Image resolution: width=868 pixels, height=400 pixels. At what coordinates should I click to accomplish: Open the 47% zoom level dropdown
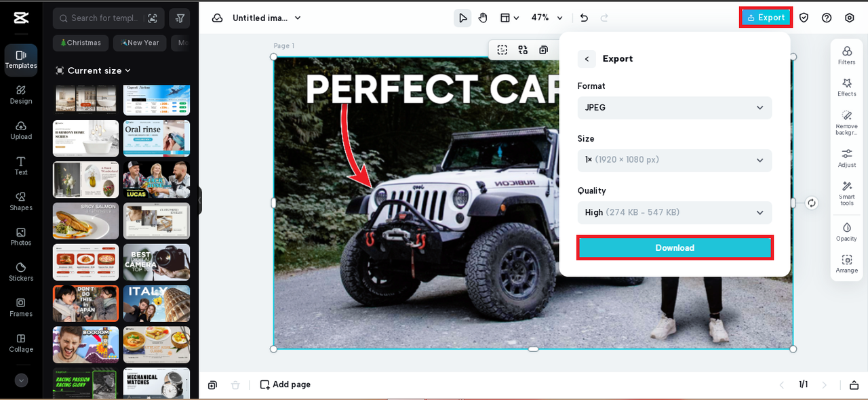[x=547, y=18]
